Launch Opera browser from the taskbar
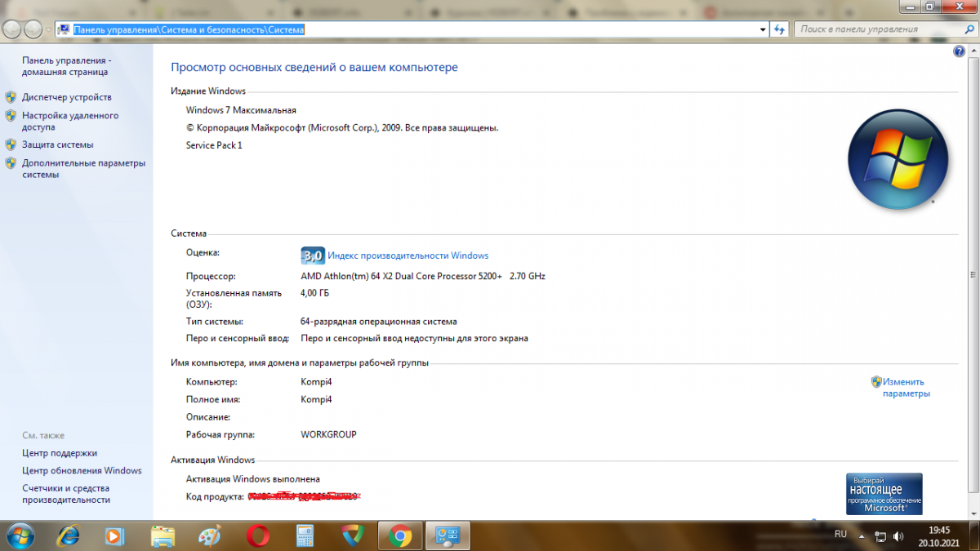 click(x=258, y=535)
